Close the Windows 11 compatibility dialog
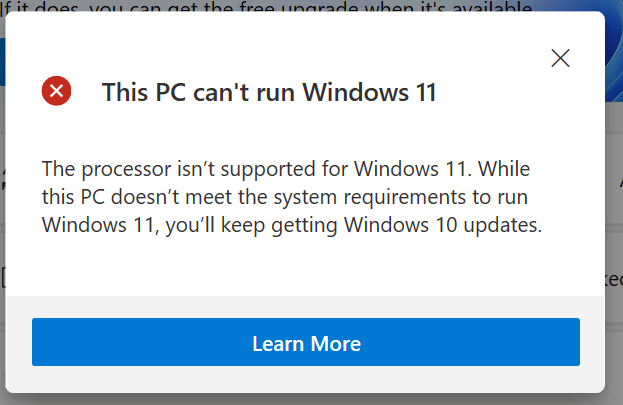 pos(560,58)
